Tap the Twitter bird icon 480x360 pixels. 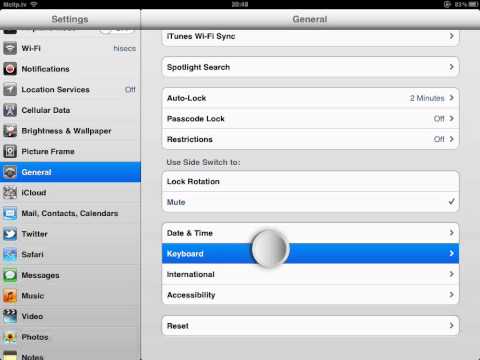(10, 234)
